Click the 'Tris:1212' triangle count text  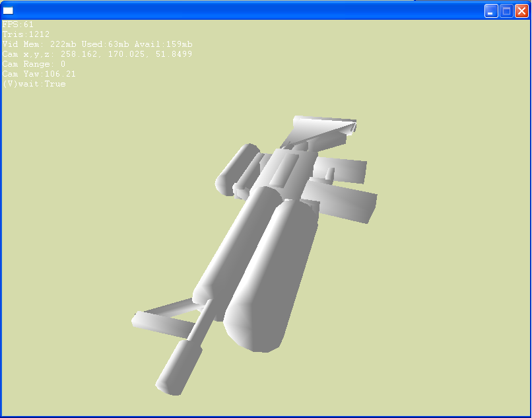point(26,34)
